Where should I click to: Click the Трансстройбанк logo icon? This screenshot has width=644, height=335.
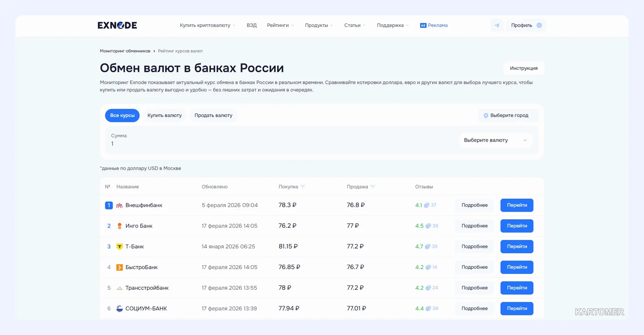tap(119, 288)
